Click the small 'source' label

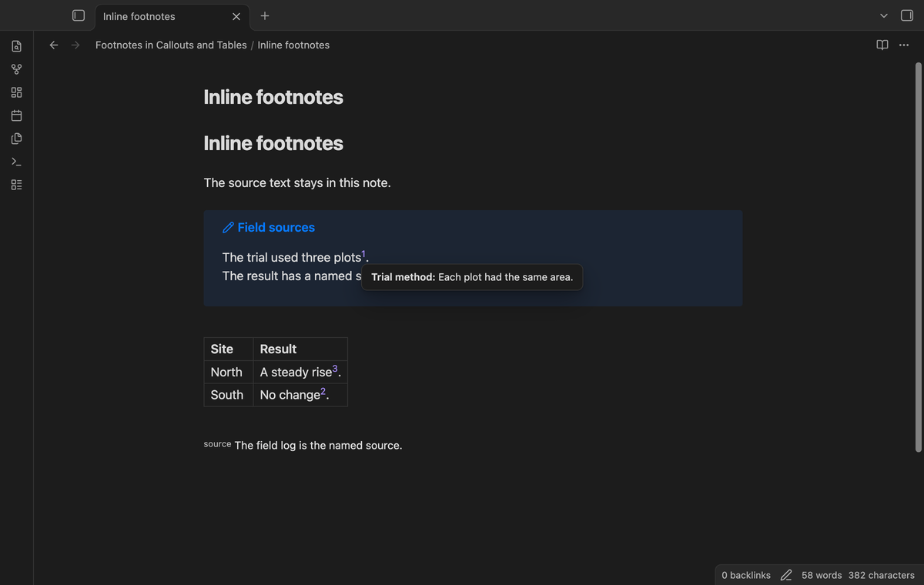click(x=217, y=444)
